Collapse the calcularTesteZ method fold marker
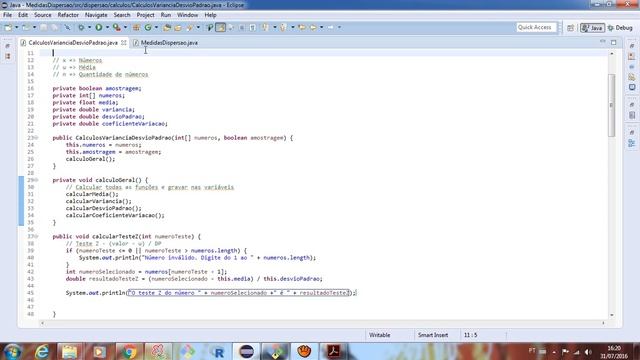The image size is (640, 360). (x=36, y=236)
